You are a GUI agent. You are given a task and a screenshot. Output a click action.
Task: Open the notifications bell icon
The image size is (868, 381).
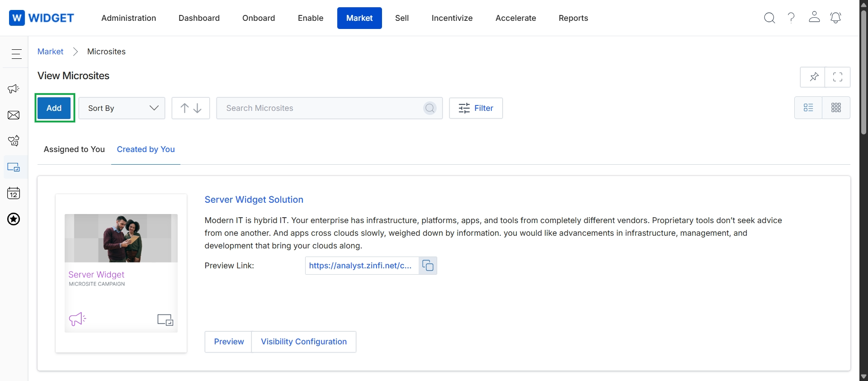[x=836, y=18]
